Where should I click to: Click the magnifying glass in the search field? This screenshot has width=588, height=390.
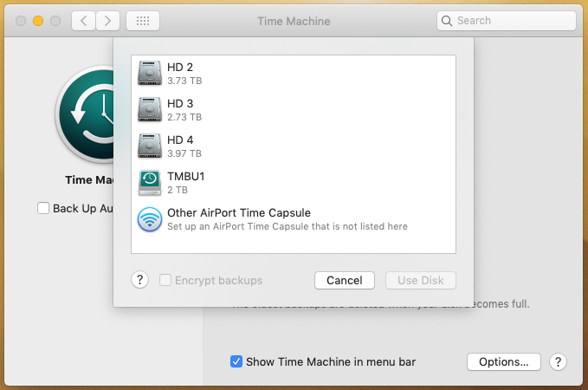pyautogui.click(x=447, y=21)
